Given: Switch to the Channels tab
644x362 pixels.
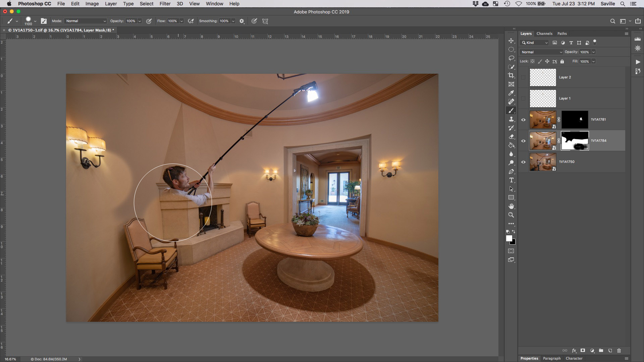Looking at the screenshot, I should [544, 34].
